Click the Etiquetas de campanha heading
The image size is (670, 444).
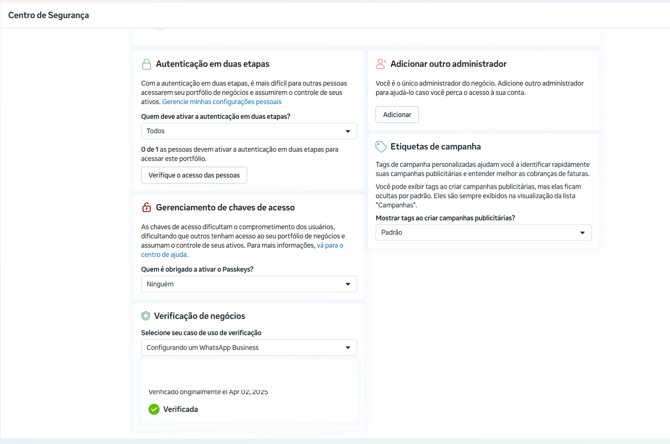click(435, 147)
